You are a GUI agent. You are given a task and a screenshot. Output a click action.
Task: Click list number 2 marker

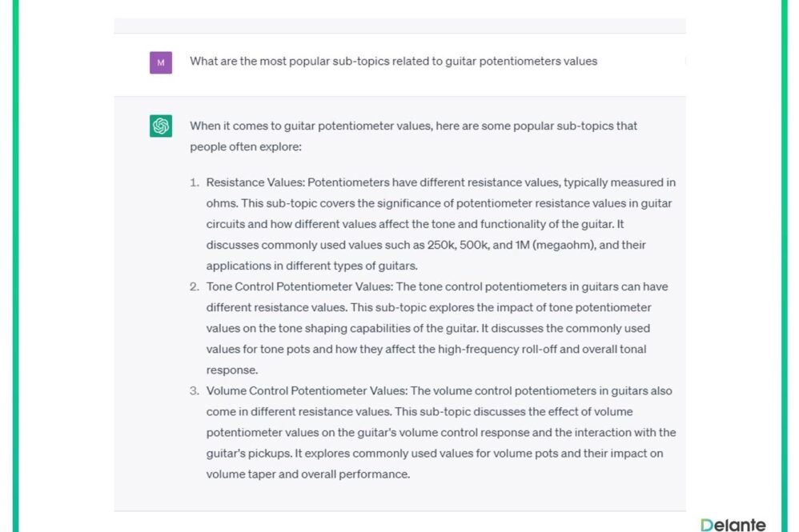(x=194, y=286)
